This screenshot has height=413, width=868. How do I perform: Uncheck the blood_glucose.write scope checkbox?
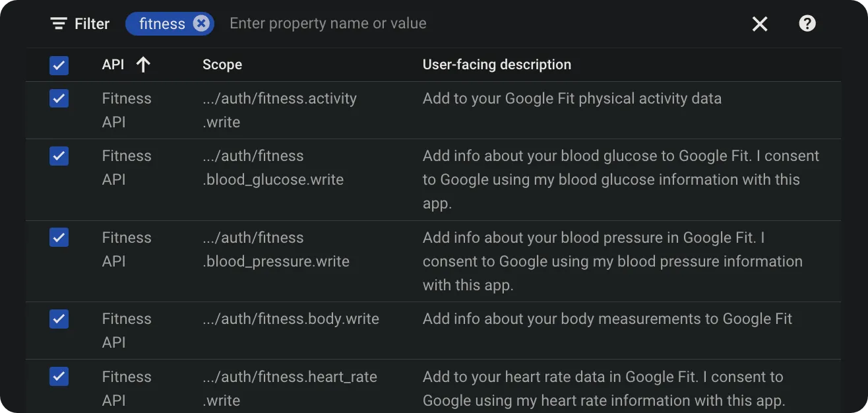click(x=59, y=156)
